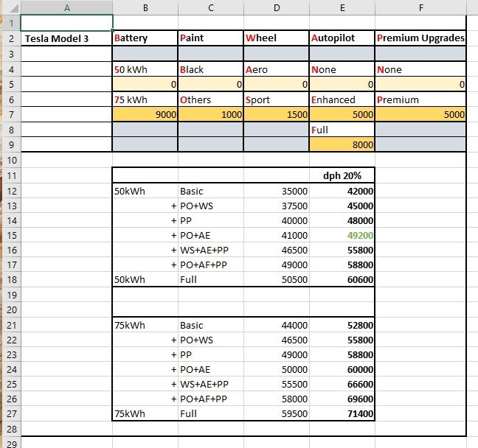
Task: Select the 5000 Premium upgrade price cell
Action: (420, 114)
